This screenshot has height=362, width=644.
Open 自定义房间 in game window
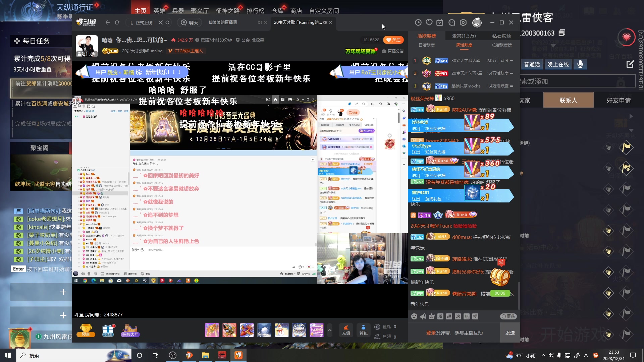tap(324, 11)
